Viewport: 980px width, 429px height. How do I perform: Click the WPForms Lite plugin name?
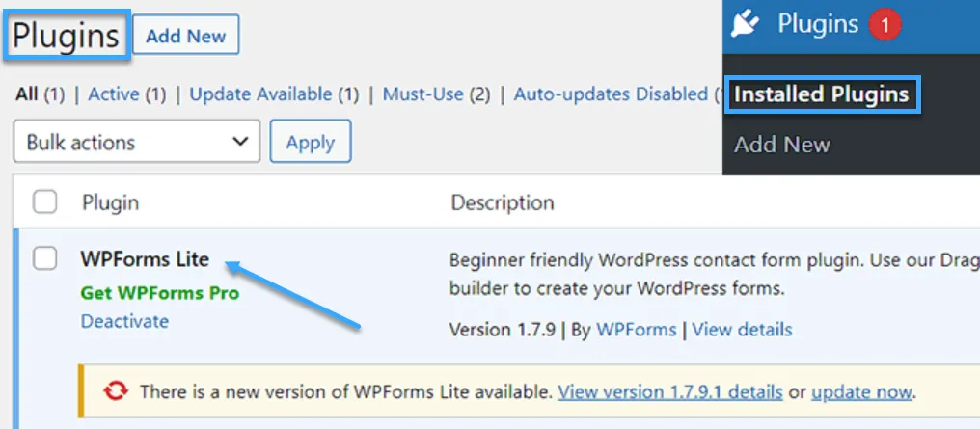145,259
